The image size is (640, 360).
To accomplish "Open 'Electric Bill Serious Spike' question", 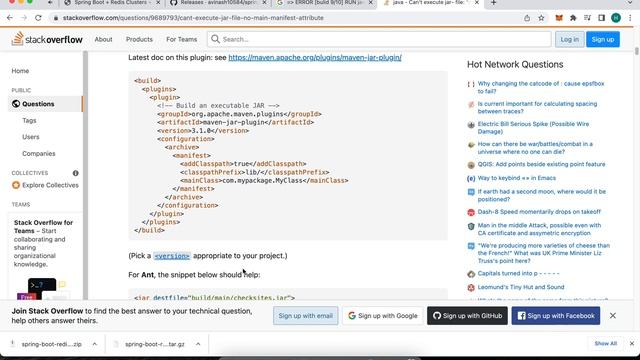I will coord(533,128).
